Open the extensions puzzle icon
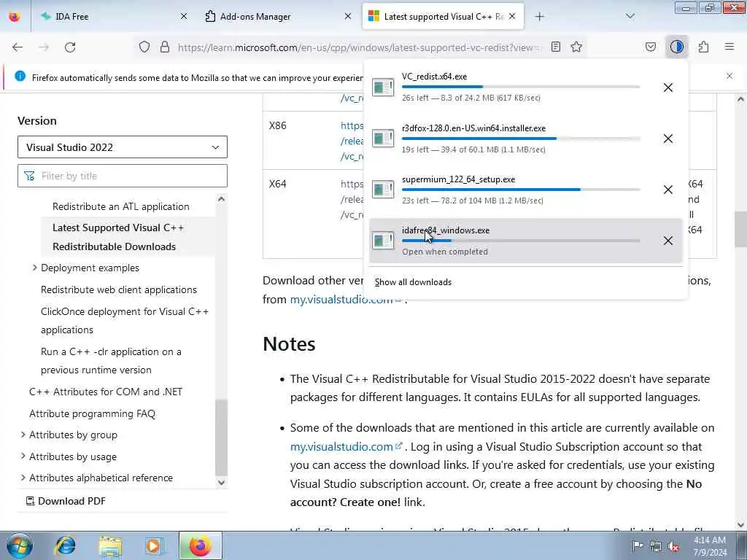 [703, 47]
